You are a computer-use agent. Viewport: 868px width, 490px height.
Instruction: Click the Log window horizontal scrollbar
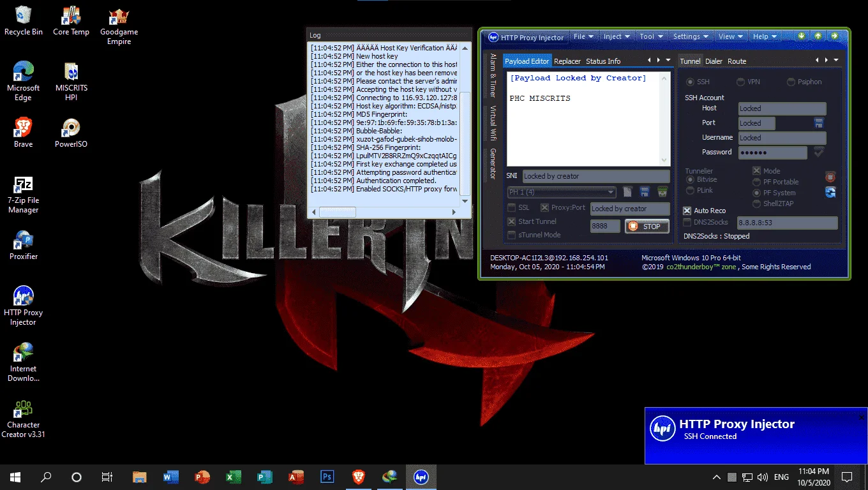tap(385, 212)
